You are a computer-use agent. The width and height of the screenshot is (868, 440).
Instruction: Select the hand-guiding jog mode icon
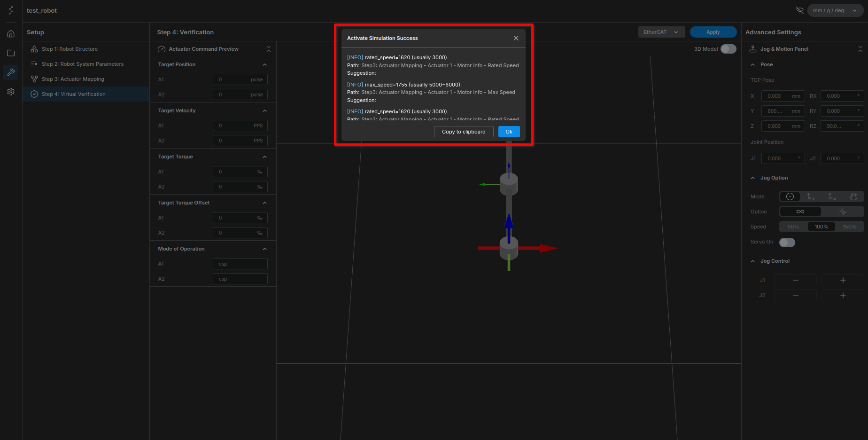(x=853, y=196)
